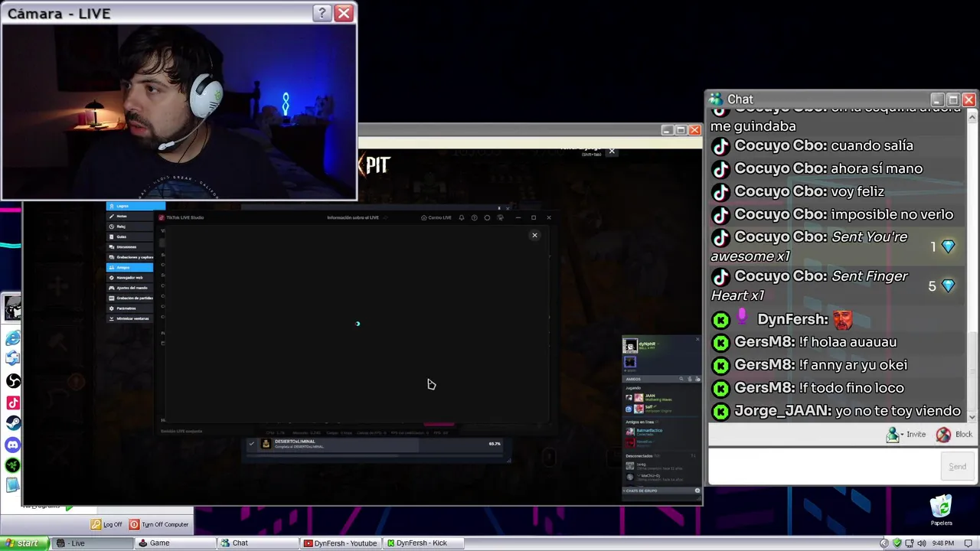This screenshot has width=980, height=551.
Task: Open the Steam desktop shortcut icon
Action: [x=13, y=423]
